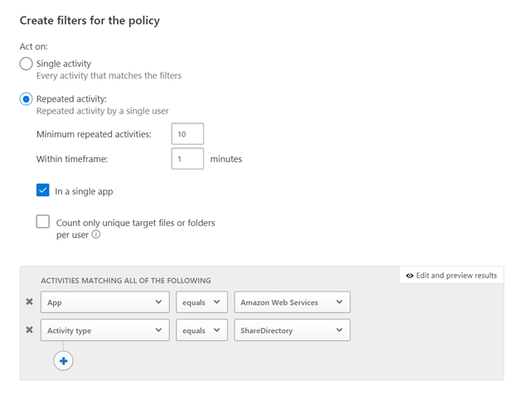Change the equals operator for App
Image resolution: width=517 pixels, height=400 pixels.
[x=202, y=302]
